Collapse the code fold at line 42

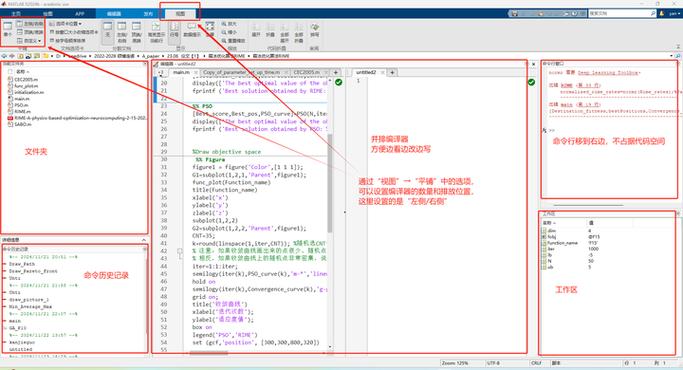pos(179,251)
